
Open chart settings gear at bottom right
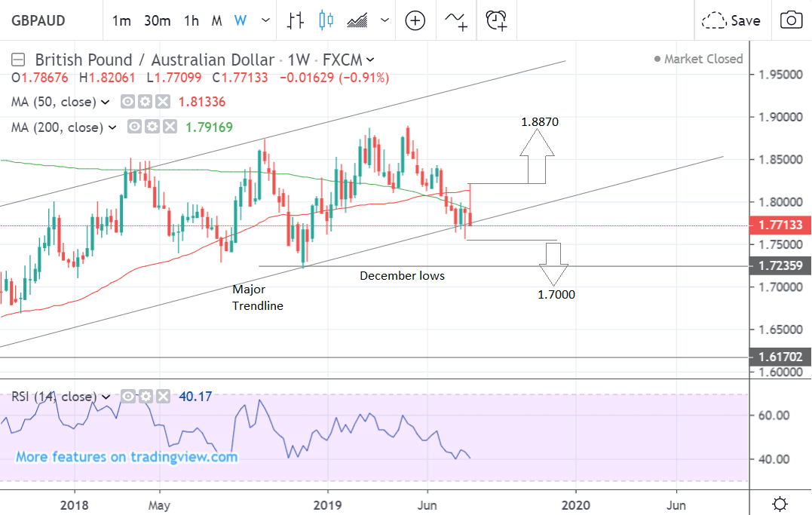click(781, 503)
